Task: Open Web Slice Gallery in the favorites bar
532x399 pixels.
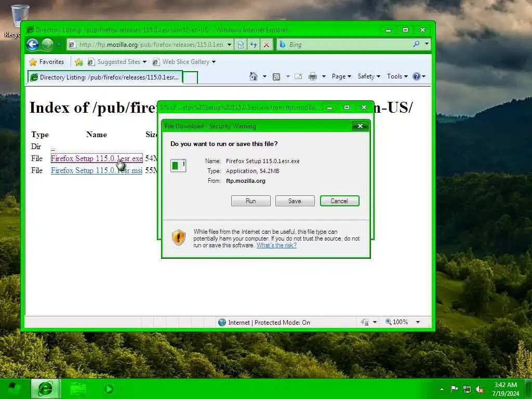Action: tap(184, 62)
